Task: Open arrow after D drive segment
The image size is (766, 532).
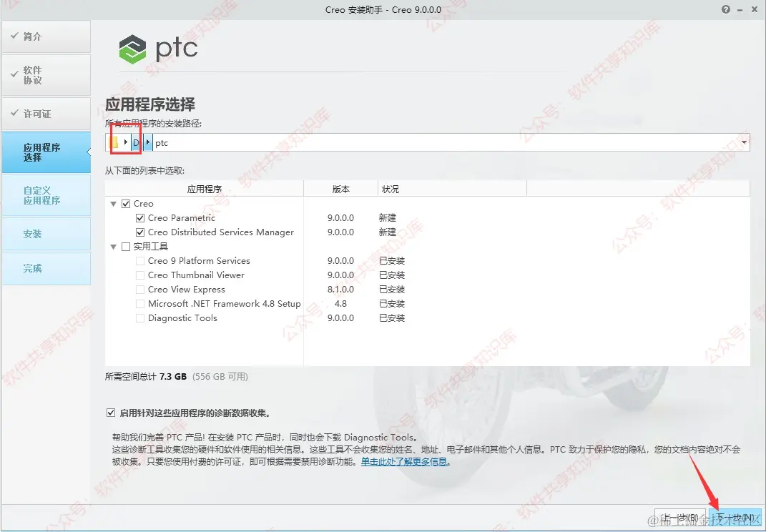Action: (148, 142)
